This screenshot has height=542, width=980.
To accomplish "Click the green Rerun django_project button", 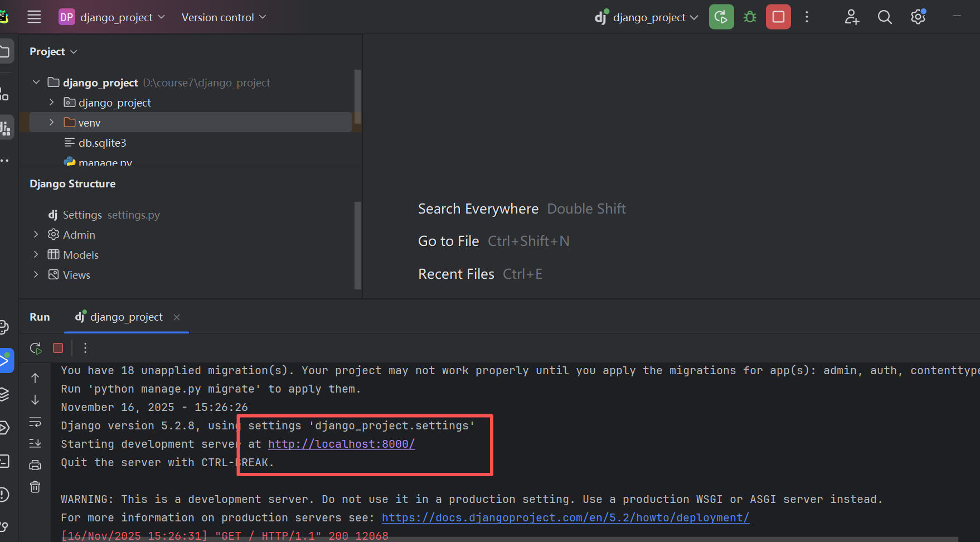I will coord(721,17).
